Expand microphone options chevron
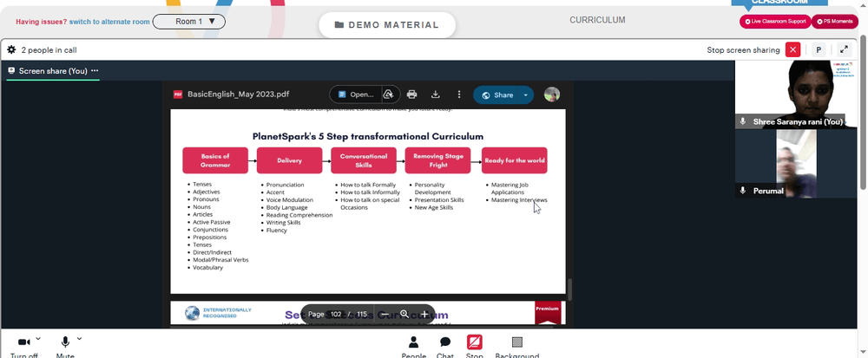The image size is (868, 358). (x=79, y=339)
